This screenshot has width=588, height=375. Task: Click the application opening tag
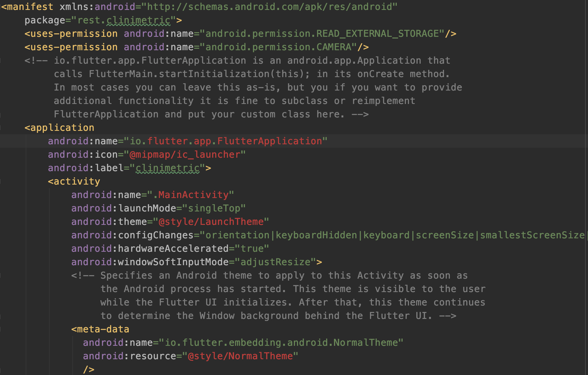(x=59, y=128)
